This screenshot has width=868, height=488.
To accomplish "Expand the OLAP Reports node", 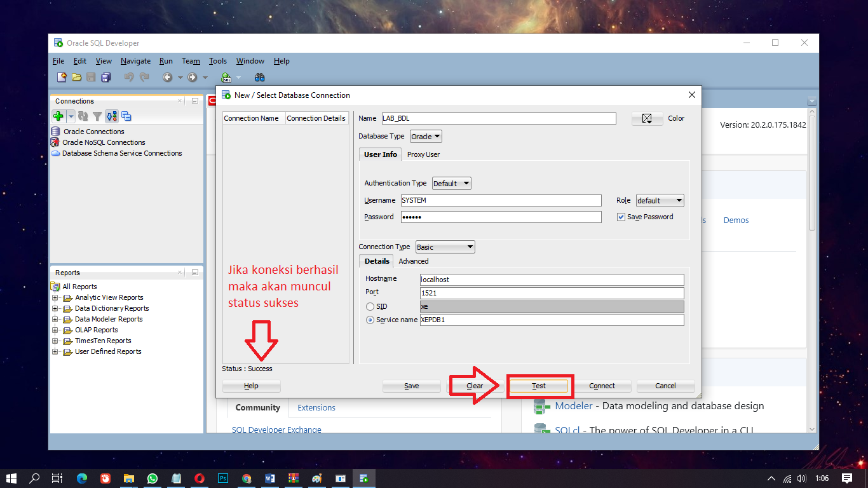I will click(55, 330).
